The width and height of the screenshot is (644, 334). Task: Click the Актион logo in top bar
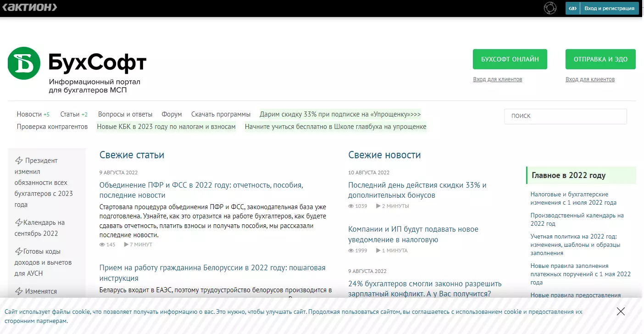tap(30, 7)
